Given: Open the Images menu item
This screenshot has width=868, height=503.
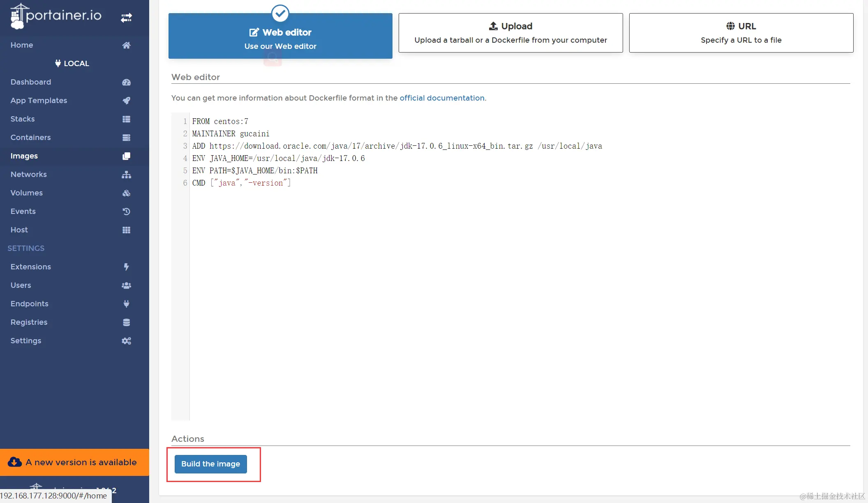Looking at the screenshot, I should pyautogui.click(x=24, y=156).
